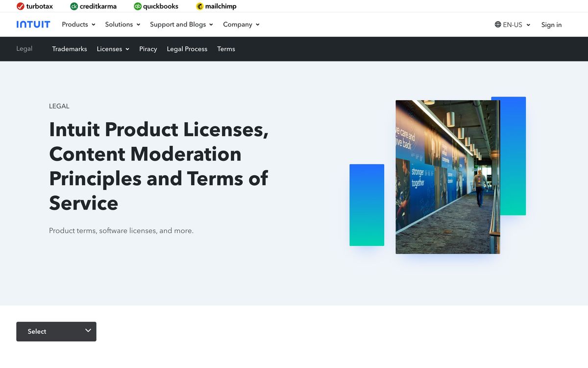Click the office hallway photo

pyautogui.click(x=448, y=177)
